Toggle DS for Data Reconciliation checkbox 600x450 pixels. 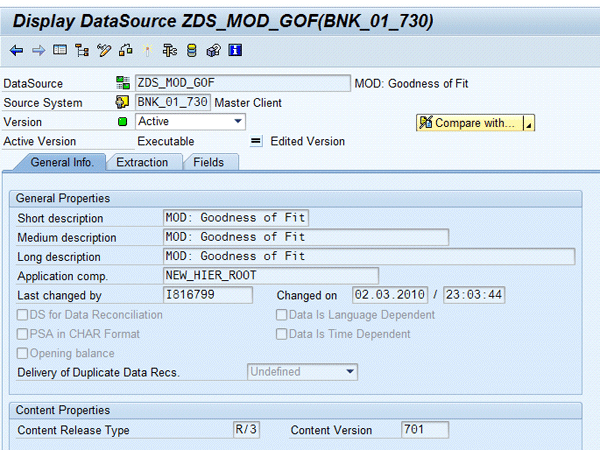24,315
